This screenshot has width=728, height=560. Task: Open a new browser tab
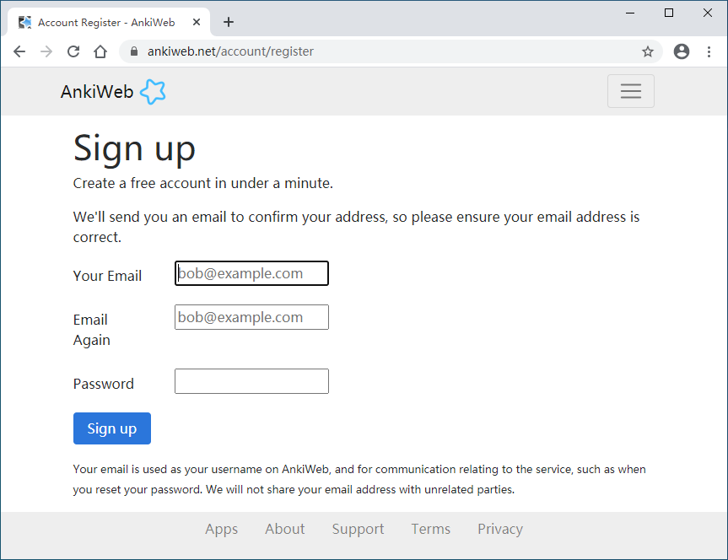pyautogui.click(x=229, y=22)
